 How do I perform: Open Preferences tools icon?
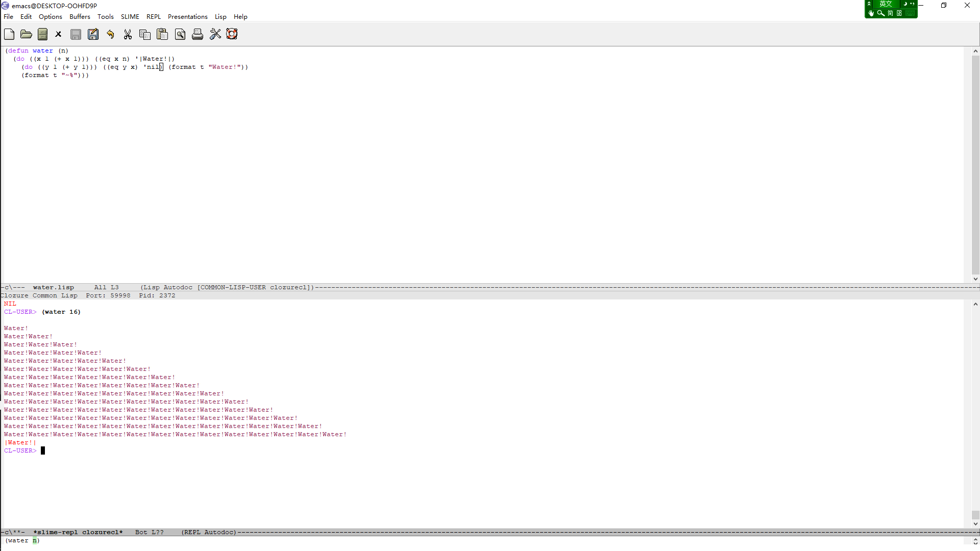point(215,34)
